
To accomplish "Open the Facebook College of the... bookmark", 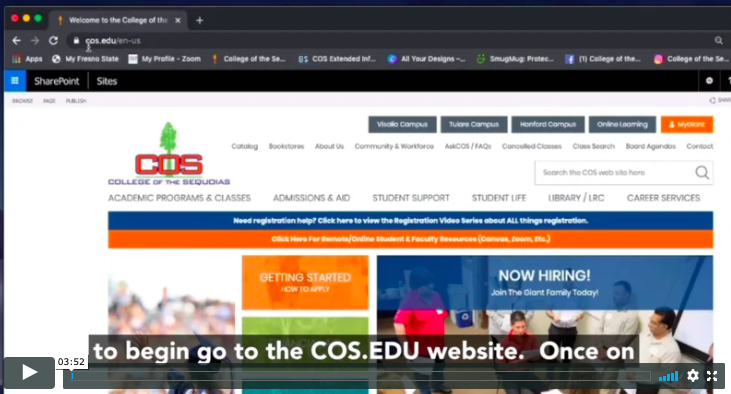I will (603, 59).
